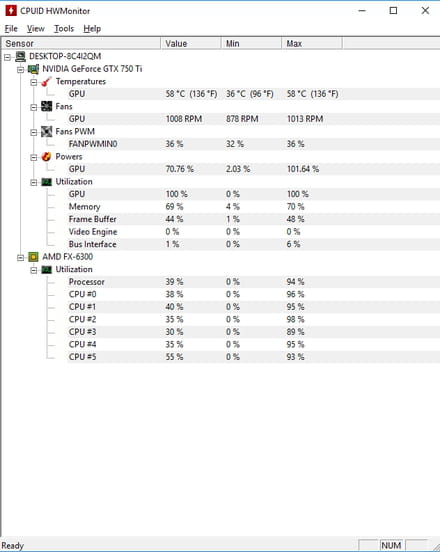Collapse the DESKTOP-8C4I2QM root node

(x=8, y=57)
